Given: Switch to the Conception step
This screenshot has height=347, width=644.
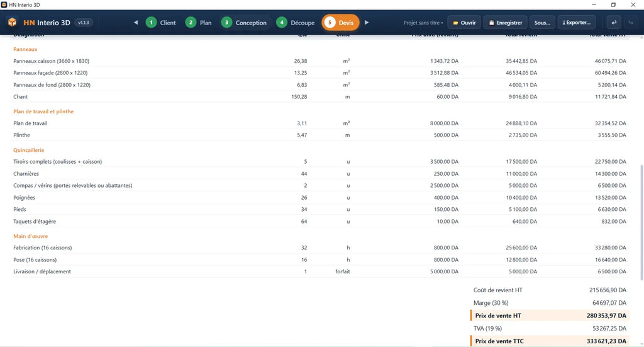Looking at the screenshot, I should pos(244,23).
